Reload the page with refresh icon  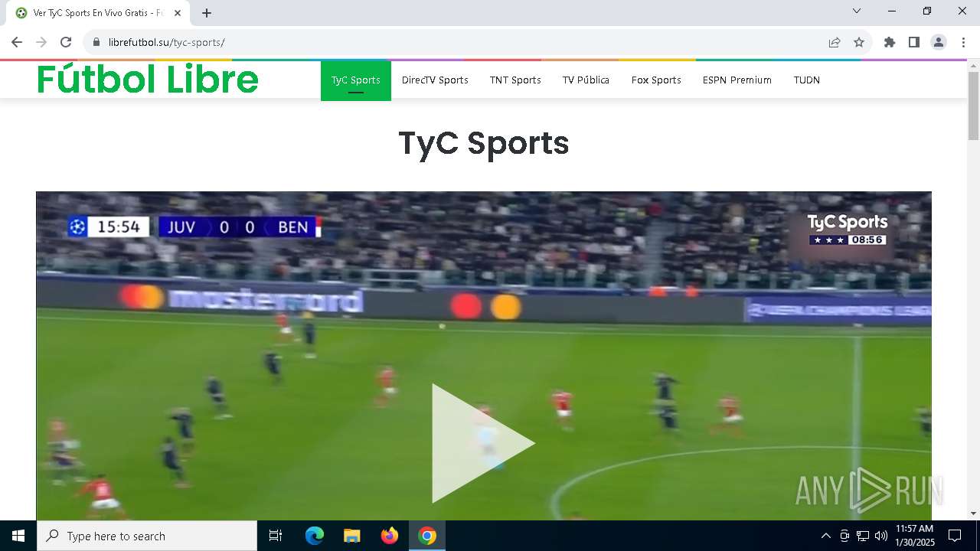pos(66,42)
